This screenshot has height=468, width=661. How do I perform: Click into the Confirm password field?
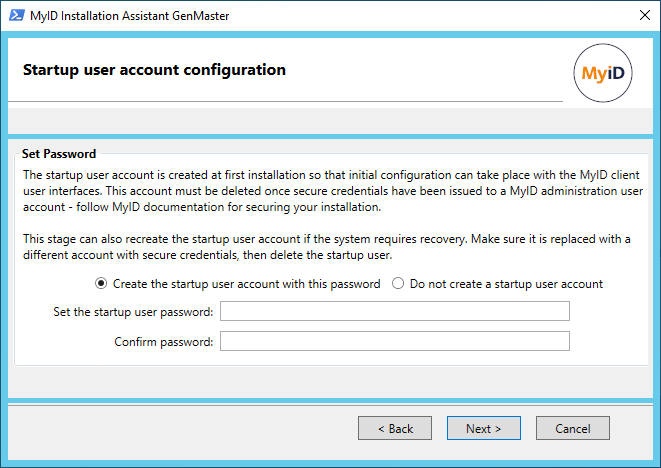pyautogui.click(x=395, y=341)
